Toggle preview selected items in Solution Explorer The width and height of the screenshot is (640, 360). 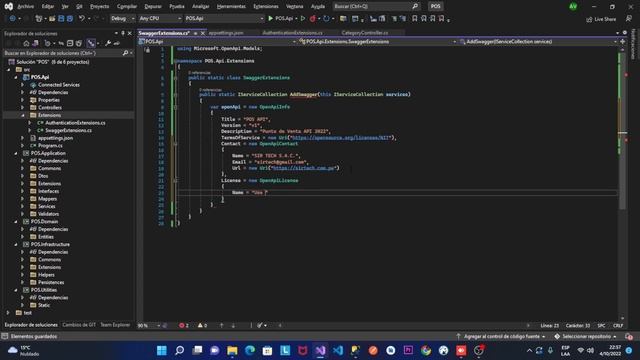click(x=117, y=43)
